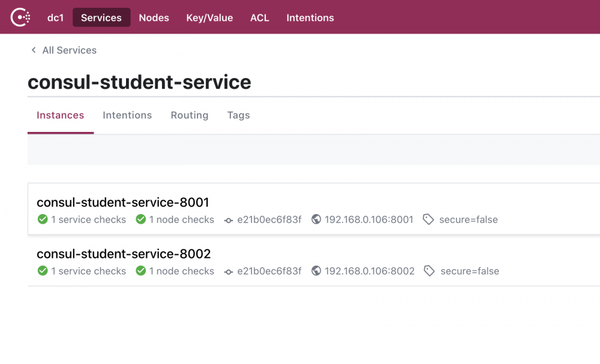The width and height of the screenshot is (600, 364).
Task: Switch to the Tags tab
Action: pos(238,115)
